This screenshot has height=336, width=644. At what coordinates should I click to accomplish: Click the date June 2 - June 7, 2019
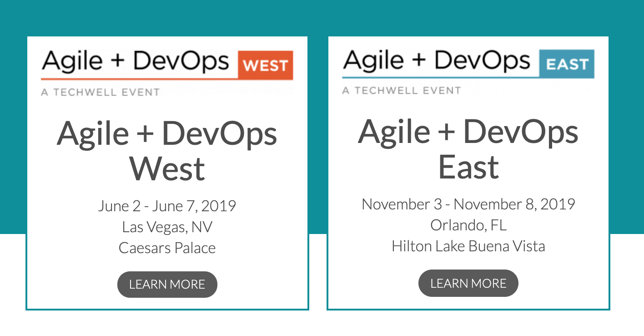167,206
